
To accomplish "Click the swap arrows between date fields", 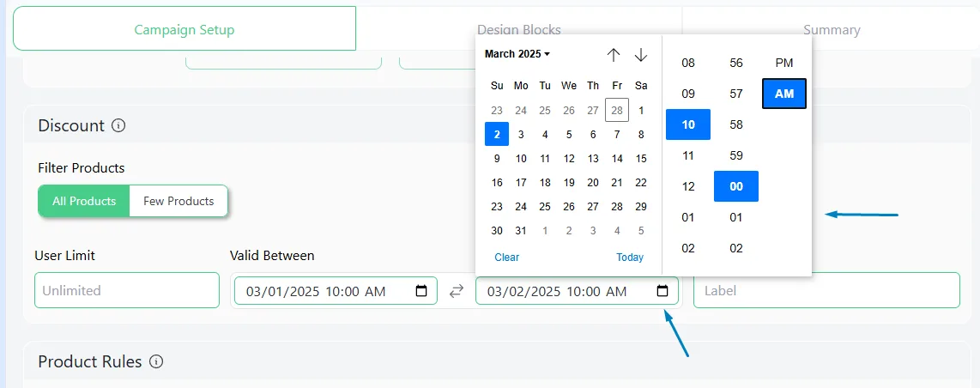I will pos(457,291).
